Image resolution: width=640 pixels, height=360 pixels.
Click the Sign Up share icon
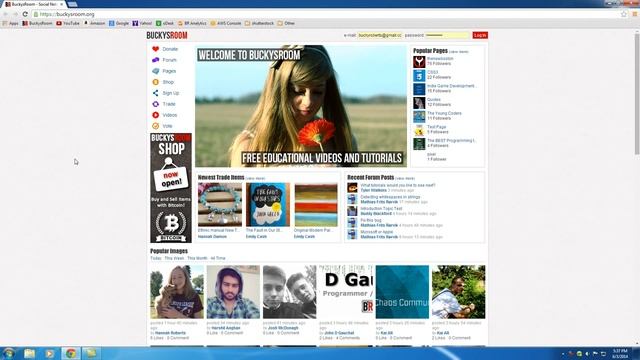(156, 93)
